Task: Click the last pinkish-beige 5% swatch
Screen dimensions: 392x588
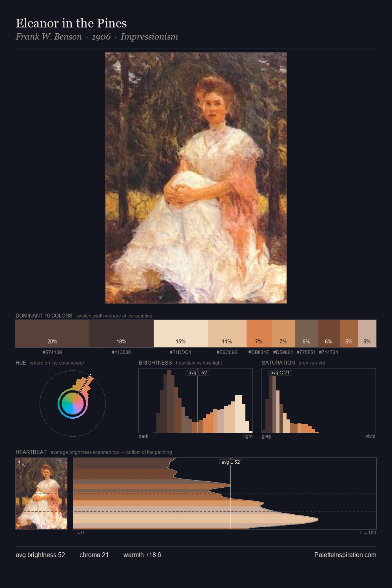Action: pyautogui.click(x=367, y=334)
